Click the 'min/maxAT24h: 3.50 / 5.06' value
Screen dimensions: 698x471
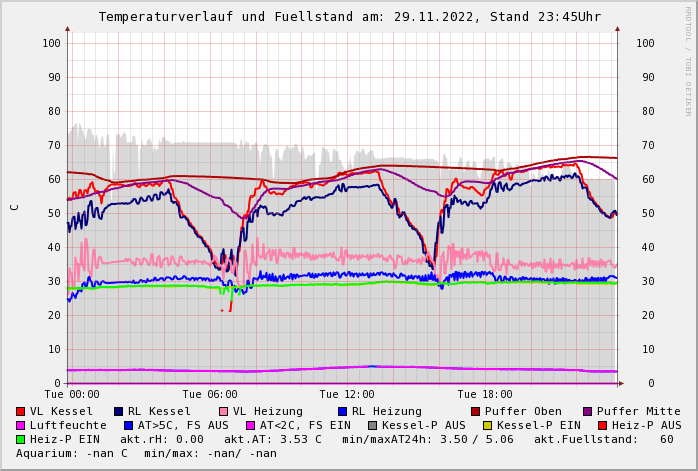coord(428,439)
